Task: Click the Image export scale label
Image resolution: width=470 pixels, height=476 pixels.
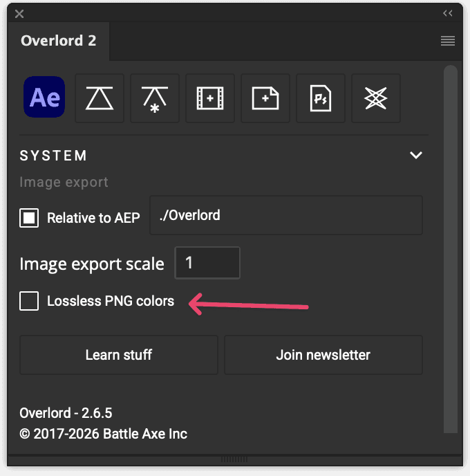Action: (92, 264)
